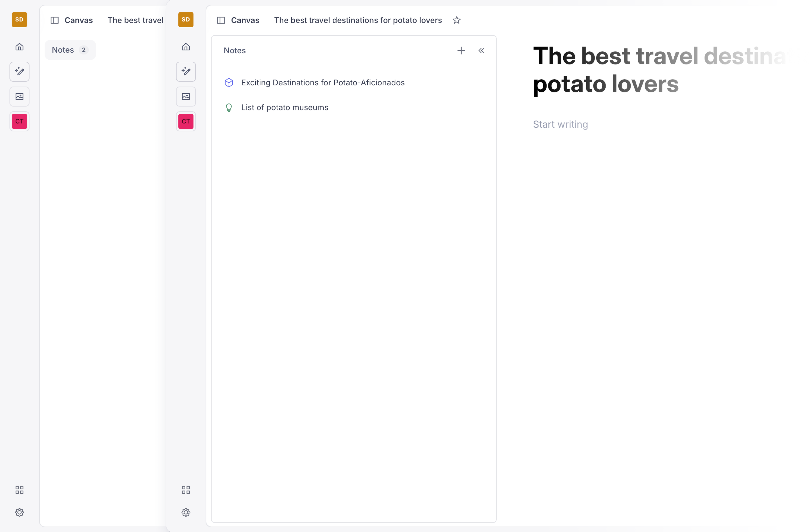Viewport: 809px width, 532px height.
Task: Toggle sidebar panel icon next to left Canvas
Action: click(x=54, y=20)
